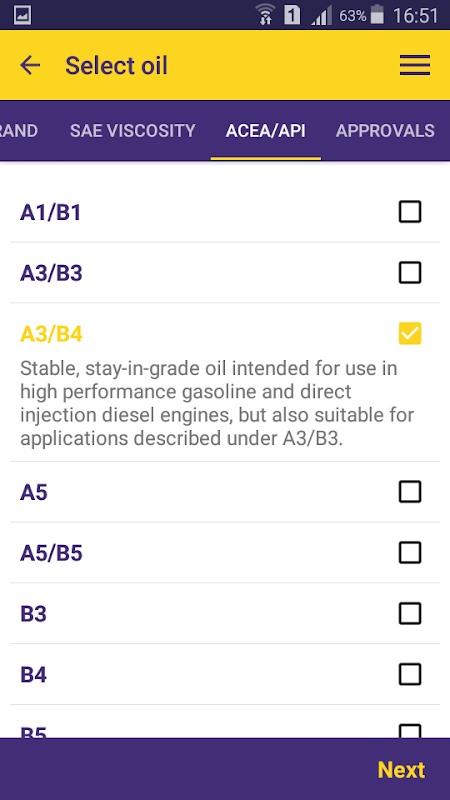Tap the Wi-Fi status icon
Image resolution: width=450 pixels, height=800 pixels.
click(x=266, y=15)
